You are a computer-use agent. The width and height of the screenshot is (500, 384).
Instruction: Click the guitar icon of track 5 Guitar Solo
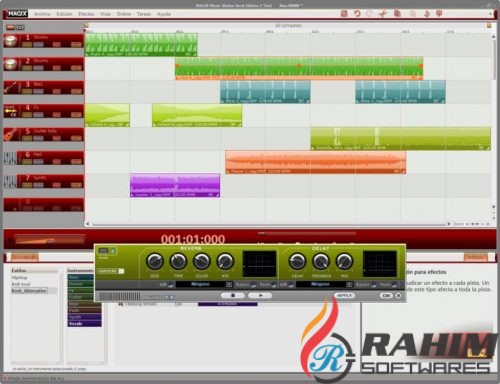11,134
